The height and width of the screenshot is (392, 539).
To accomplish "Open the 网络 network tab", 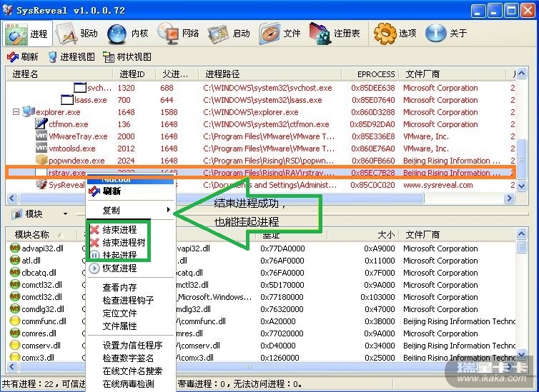I will pos(179,34).
